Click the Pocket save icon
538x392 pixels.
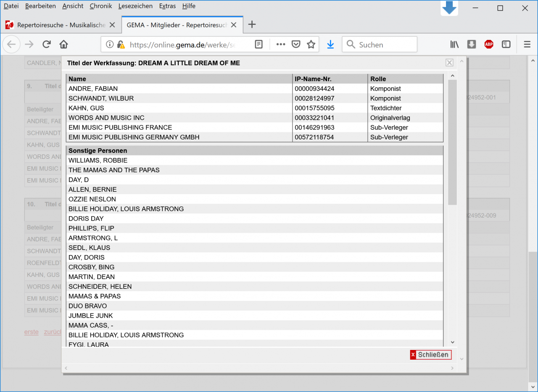(296, 45)
